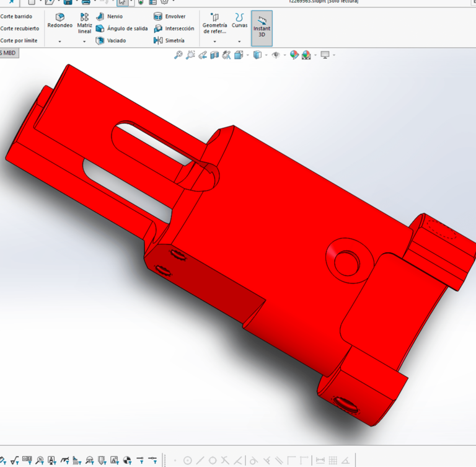
Task: Toggle the Instant 3D mode
Action: point(262,28)
